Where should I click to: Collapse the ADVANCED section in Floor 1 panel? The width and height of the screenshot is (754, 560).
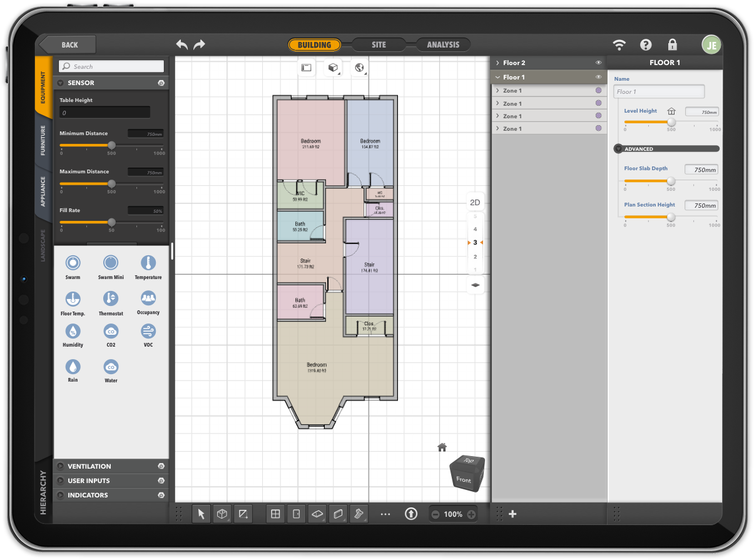[x=618, y=148]
